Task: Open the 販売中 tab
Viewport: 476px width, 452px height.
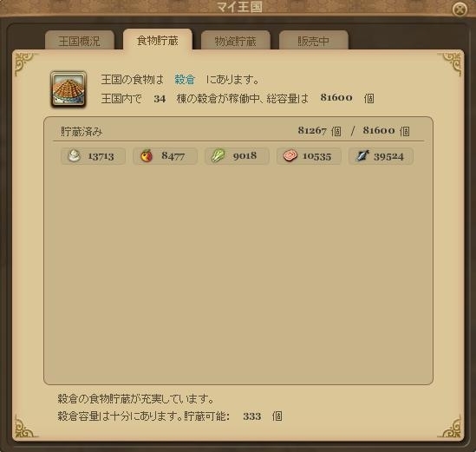Action: pyautogui.click(x=313, y=41)
